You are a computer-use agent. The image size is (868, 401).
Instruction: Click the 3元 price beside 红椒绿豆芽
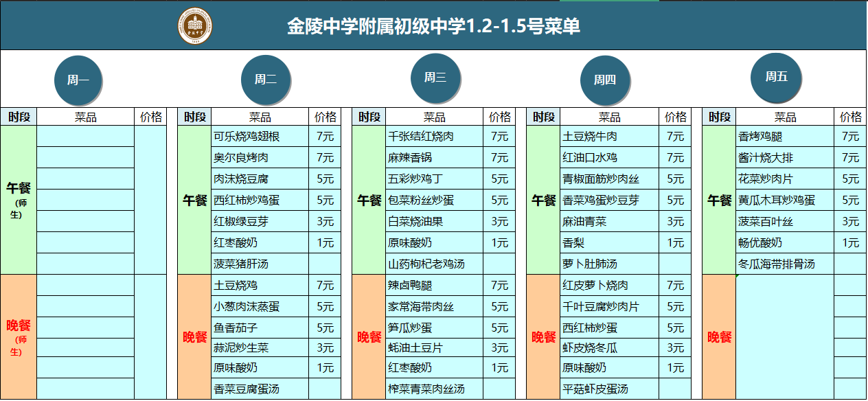325,221
